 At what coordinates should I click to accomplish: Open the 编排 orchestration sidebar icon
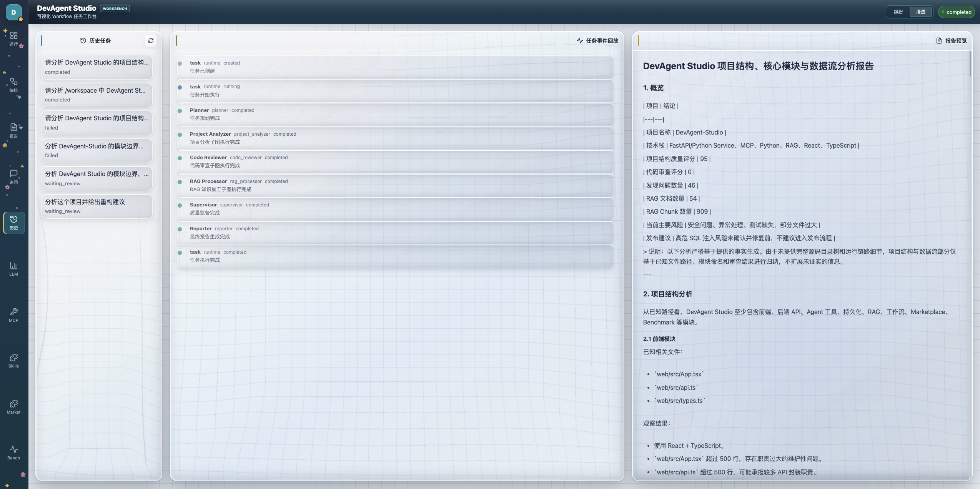(14, 85)
